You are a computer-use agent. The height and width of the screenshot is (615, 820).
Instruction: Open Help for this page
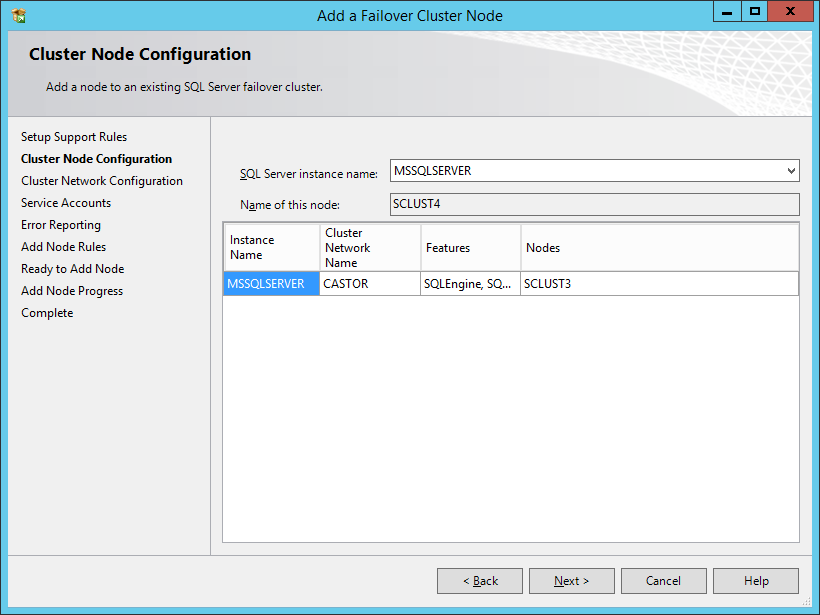(x=756, y=581)
